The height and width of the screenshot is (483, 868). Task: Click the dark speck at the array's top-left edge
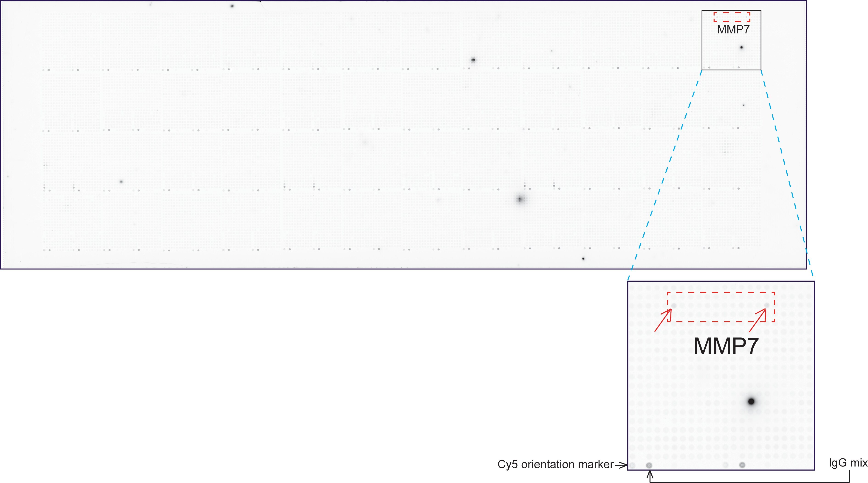(x=232, y=6)
